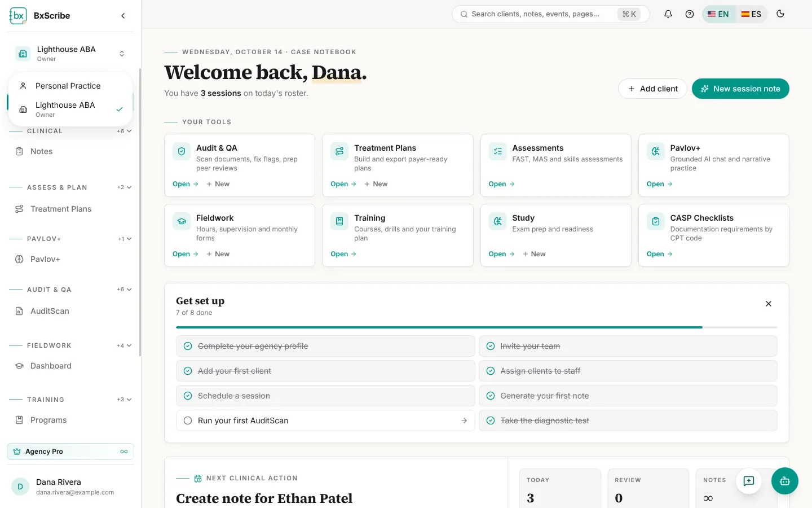The image size is (812, 508).
Task: Open the help question mark icon
Action: (x=690, y=14)
